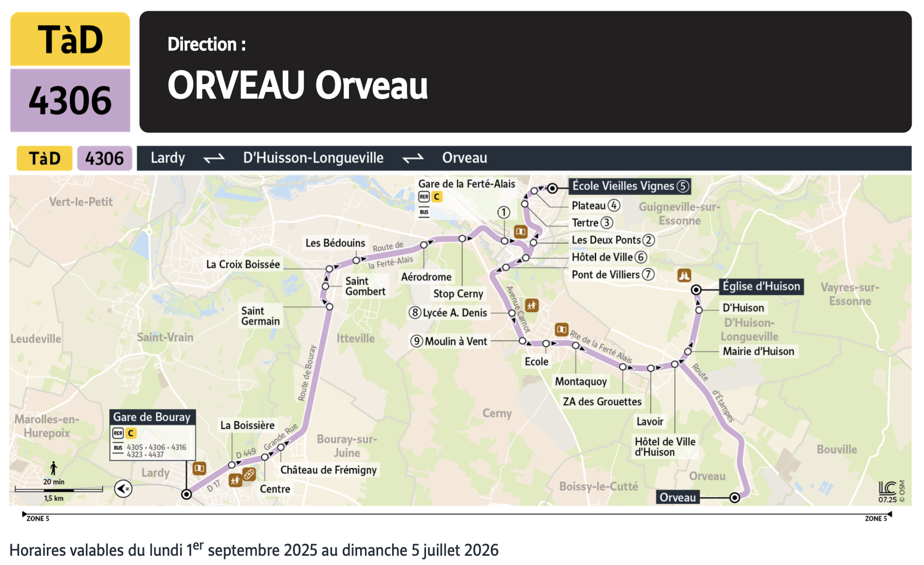Click the Orveau highlighted label on the map

click(x=678, y=497)
